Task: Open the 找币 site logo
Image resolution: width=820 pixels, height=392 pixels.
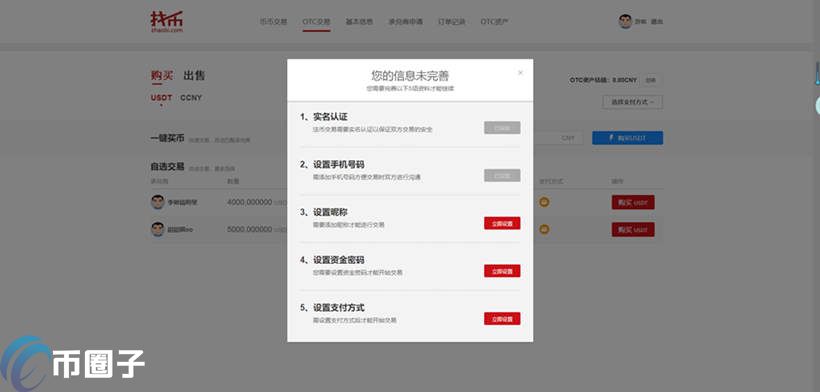Action: pyautogui.click(x=167, y=22)
